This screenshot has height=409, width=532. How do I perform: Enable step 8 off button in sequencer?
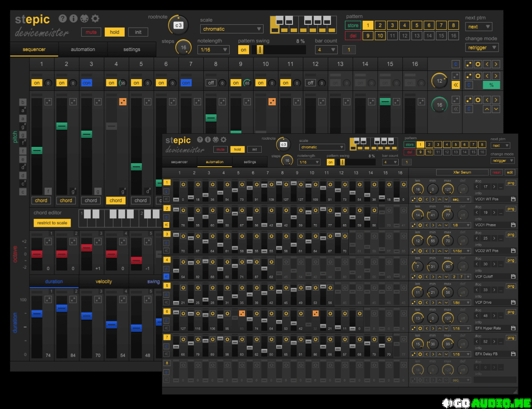pos(211,83)
